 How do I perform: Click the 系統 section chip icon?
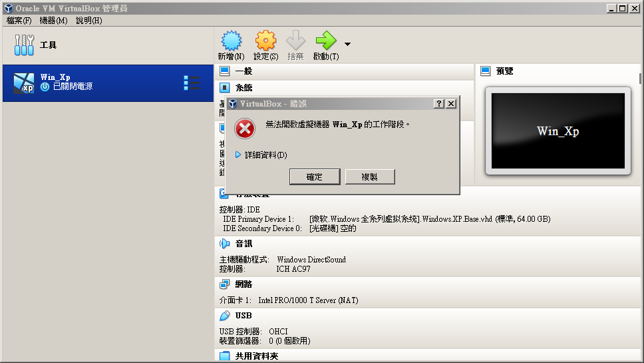coord(225,87)
